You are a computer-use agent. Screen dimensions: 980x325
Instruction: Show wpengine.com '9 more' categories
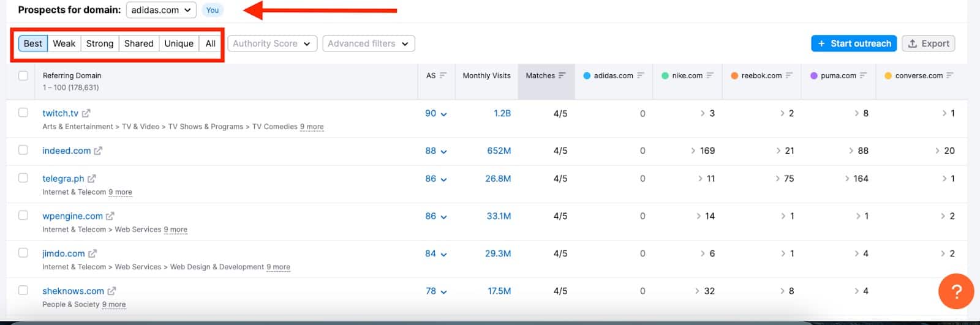tap(175, 230)
